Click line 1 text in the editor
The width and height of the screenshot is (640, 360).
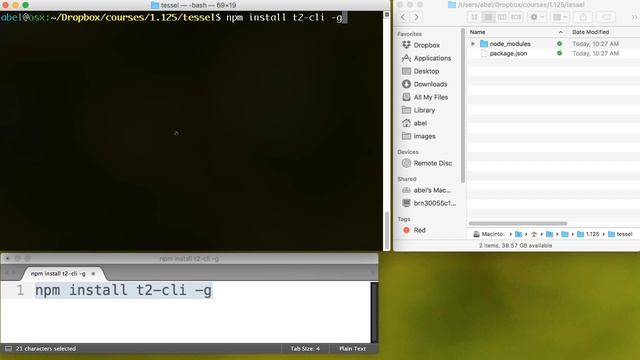(123, 291)
